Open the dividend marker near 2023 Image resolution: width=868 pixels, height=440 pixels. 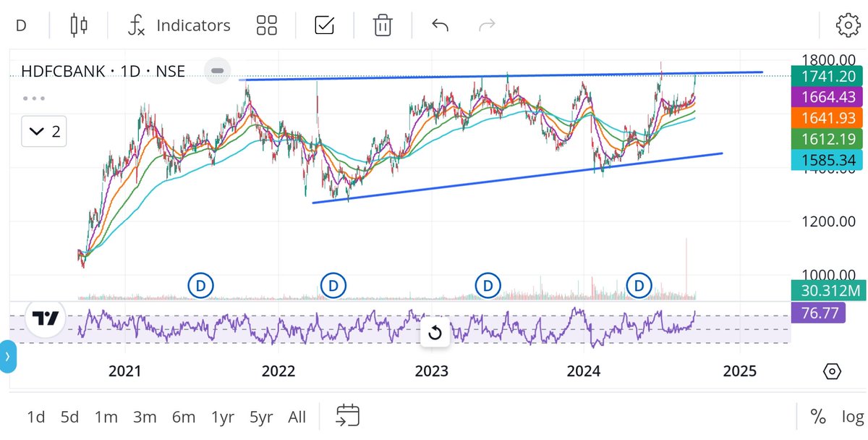coord(488,286)
